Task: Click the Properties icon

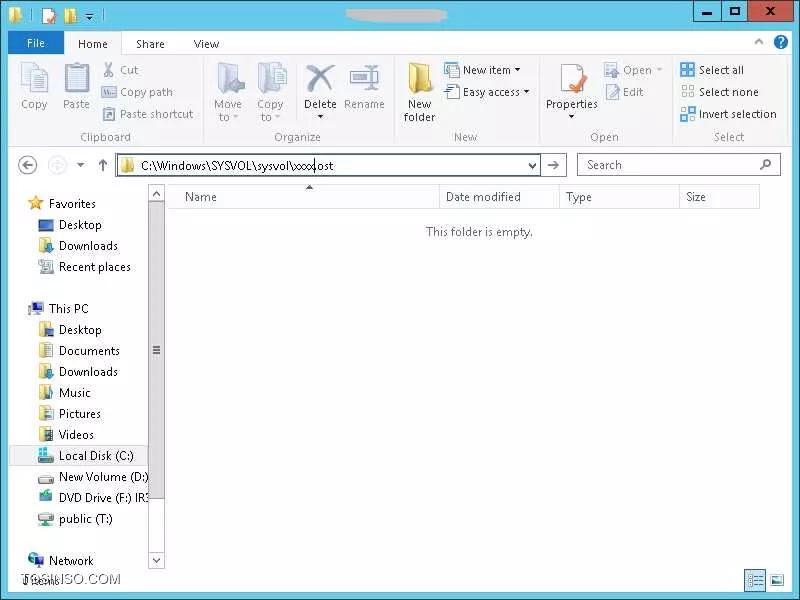Action: point(572,79)
